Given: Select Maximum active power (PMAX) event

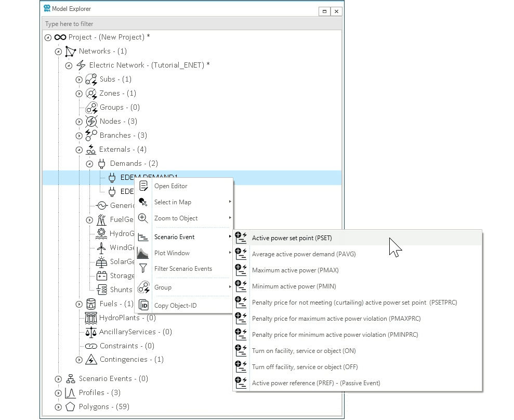Looking at the screenshot, I should point(291,270).
